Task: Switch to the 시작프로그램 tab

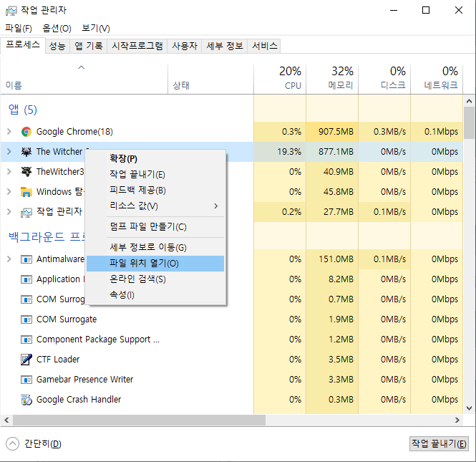Action: point(137,46)
